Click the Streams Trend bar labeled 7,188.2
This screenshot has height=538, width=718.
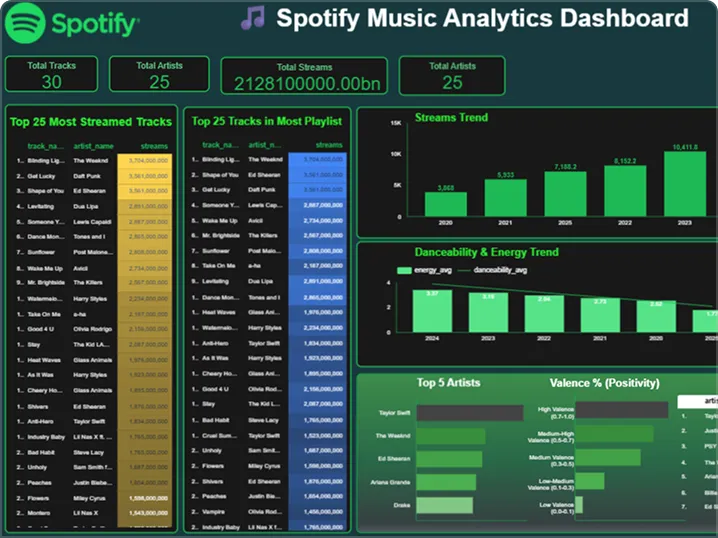pyautogui.click(x=565, y=194)
